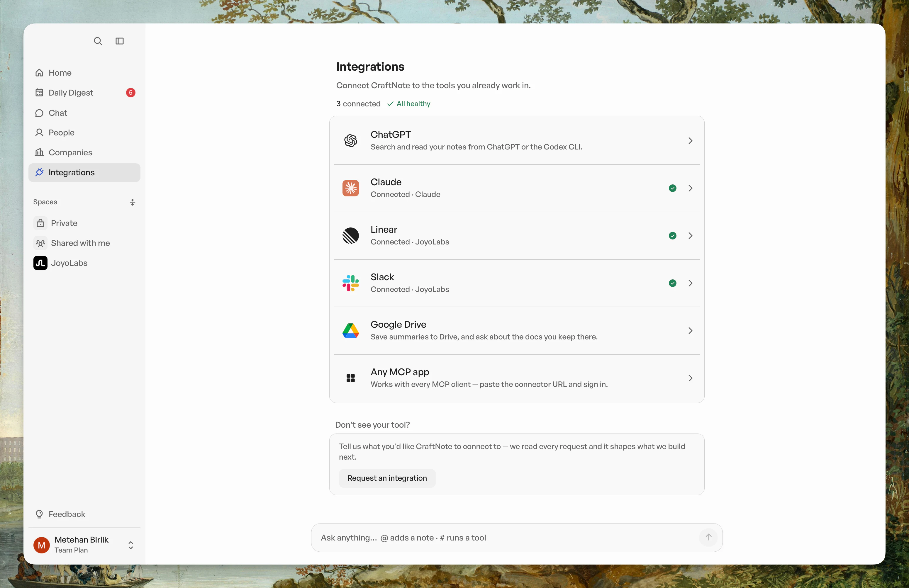
Task: Click the Claude logo icon
Action: (x=351, y=188)
